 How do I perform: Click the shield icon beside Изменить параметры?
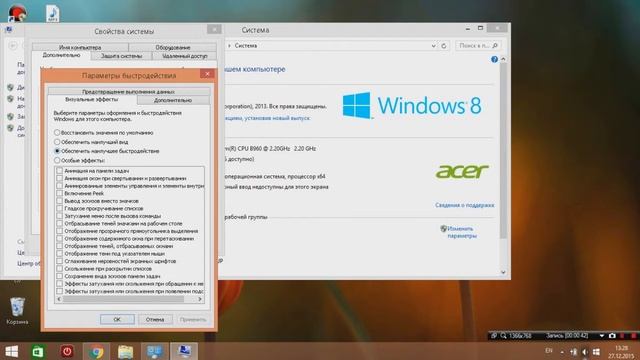click(443, 229)
